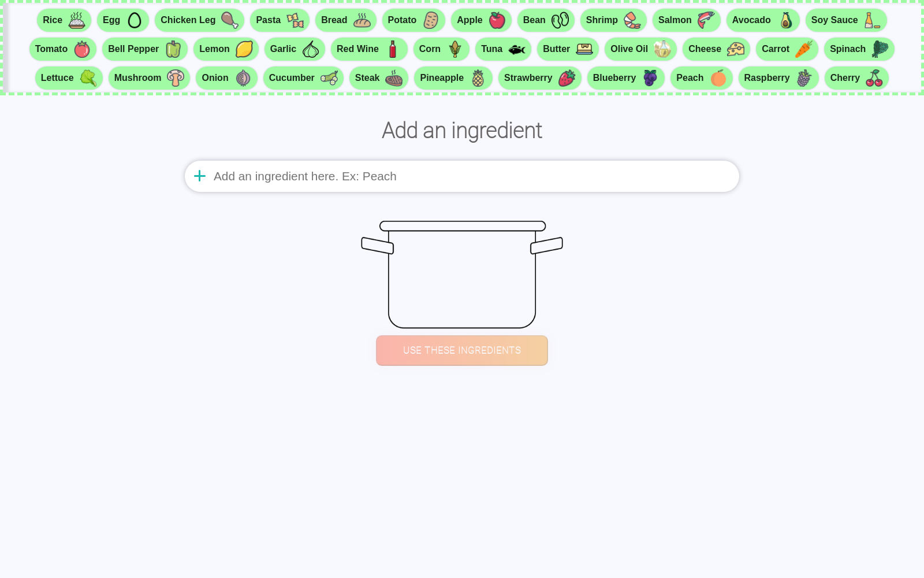Image resolution: width=924 pixels, height=578 pixels.
Task: Choose the Bell Pepper chip
Action: coord(145,49)
